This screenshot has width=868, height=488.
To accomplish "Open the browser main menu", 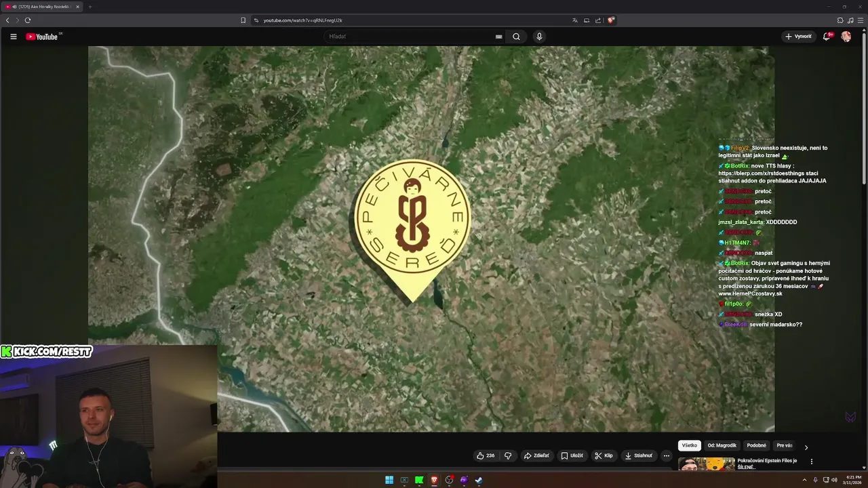I will [x=860, y=20].
